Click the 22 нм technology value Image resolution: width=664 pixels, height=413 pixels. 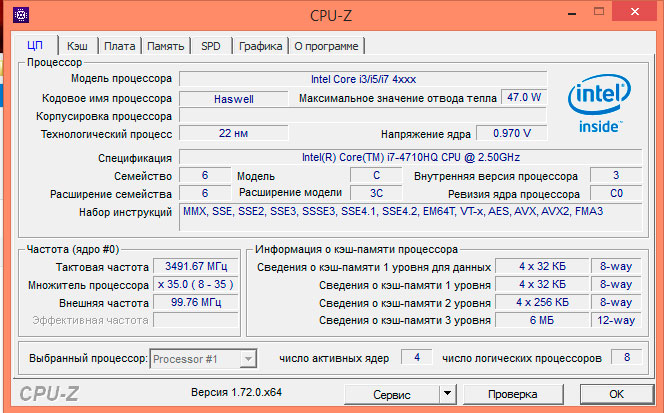[234, 133]
